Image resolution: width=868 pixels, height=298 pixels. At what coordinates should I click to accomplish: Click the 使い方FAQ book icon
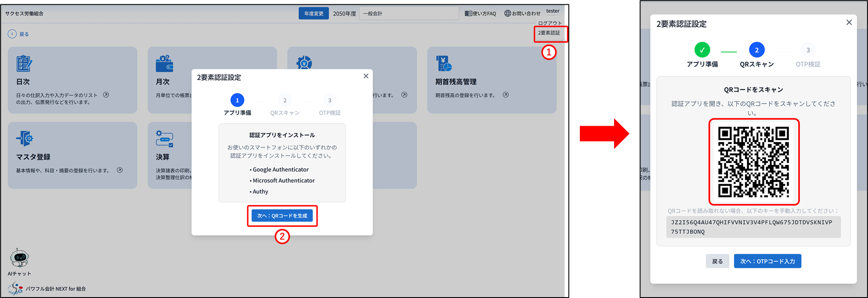(x=468, y=14)
